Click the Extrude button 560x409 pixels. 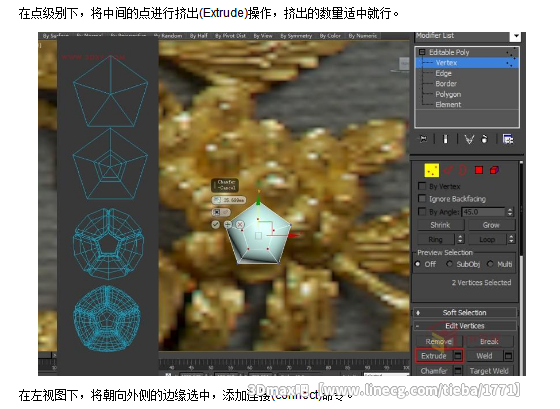coord(434,356)
